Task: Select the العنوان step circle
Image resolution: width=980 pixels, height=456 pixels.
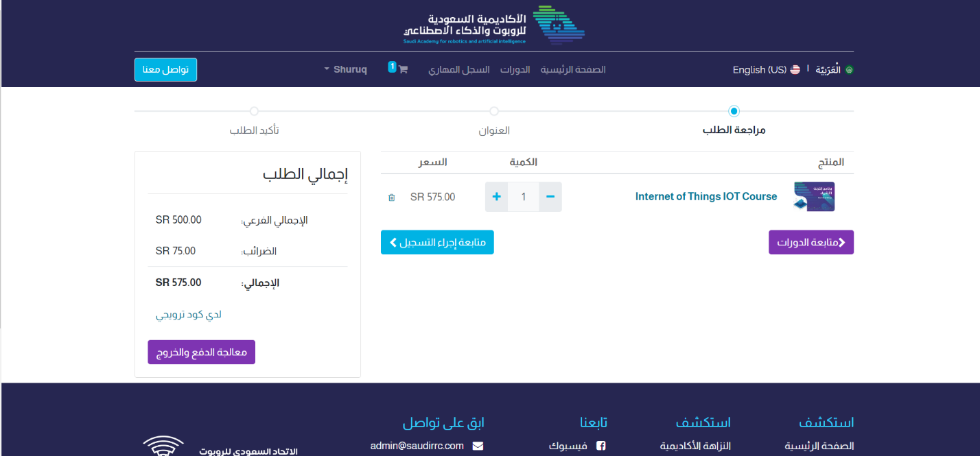Action: pos(494,111)
